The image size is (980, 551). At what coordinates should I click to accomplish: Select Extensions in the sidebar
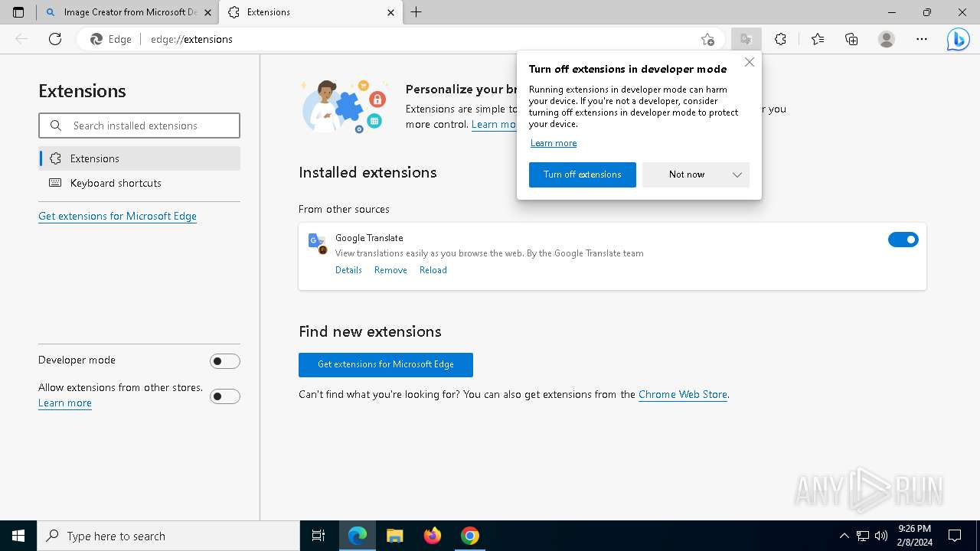click(139, 158)
